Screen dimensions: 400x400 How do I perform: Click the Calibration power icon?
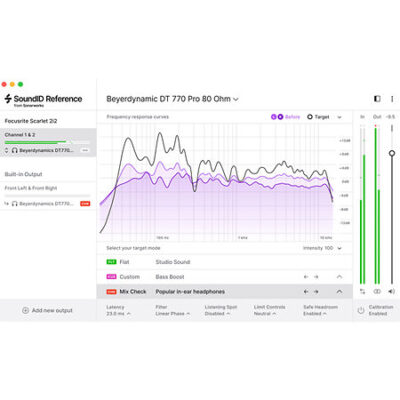coord(361,310)
